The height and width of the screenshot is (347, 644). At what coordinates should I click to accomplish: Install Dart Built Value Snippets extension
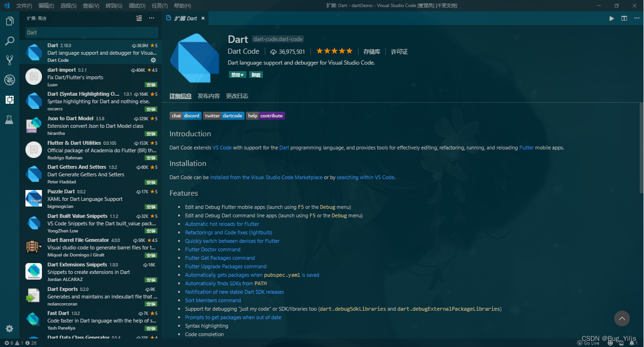pyautogui.click(x=151, y=231)
